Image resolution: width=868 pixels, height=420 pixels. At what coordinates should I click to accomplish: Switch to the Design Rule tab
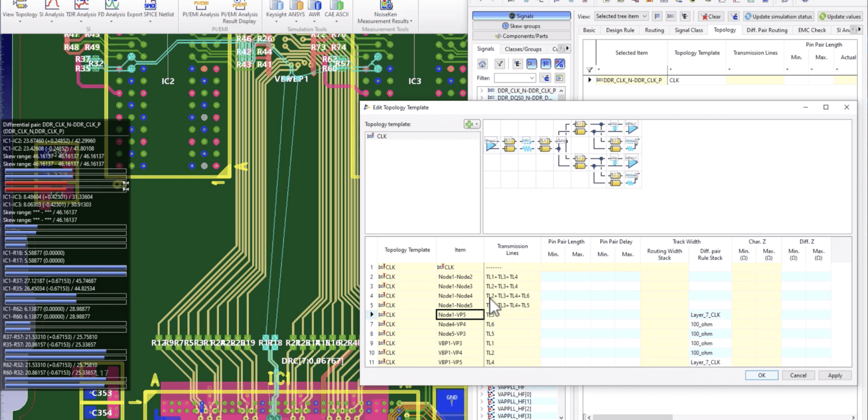pos(620,30)
